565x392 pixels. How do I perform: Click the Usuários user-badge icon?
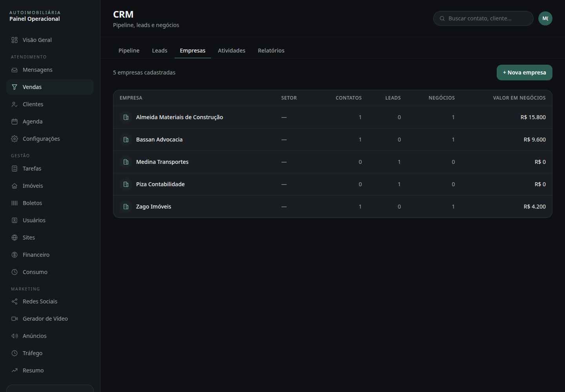15,220
